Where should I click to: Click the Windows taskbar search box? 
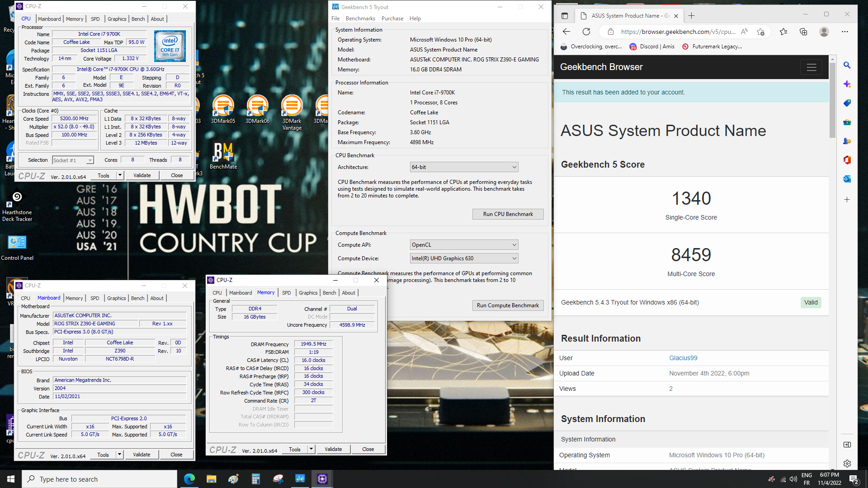(x=99, y=479)
